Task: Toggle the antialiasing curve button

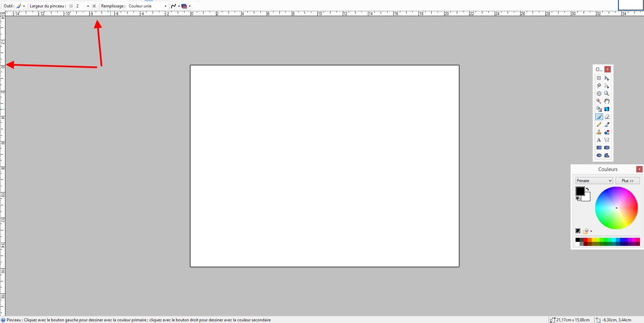Action: tap(175, 6)
